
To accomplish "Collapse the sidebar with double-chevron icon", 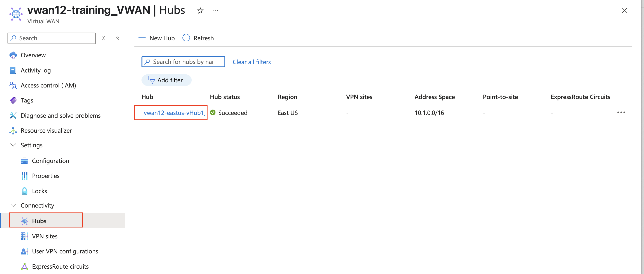I will point(117,38).
